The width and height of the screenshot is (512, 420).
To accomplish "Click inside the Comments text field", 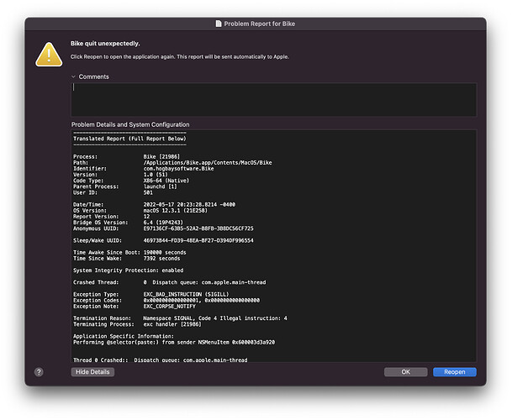I will 274,100.
